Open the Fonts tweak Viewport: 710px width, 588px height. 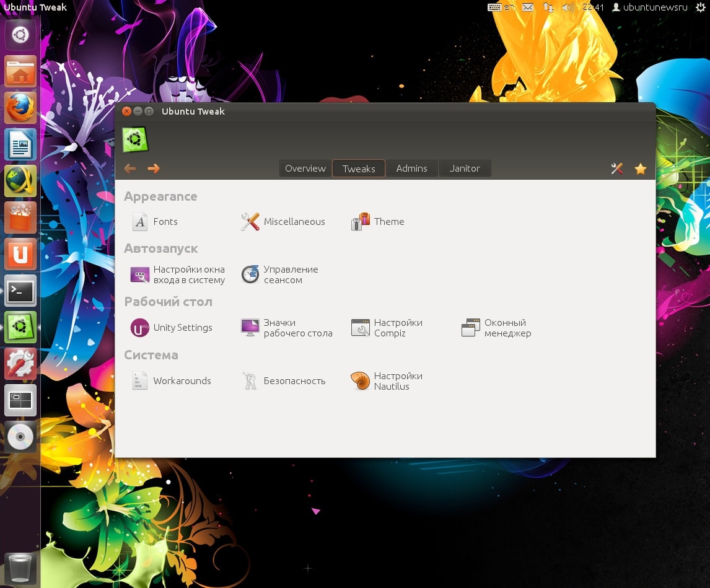155,222
